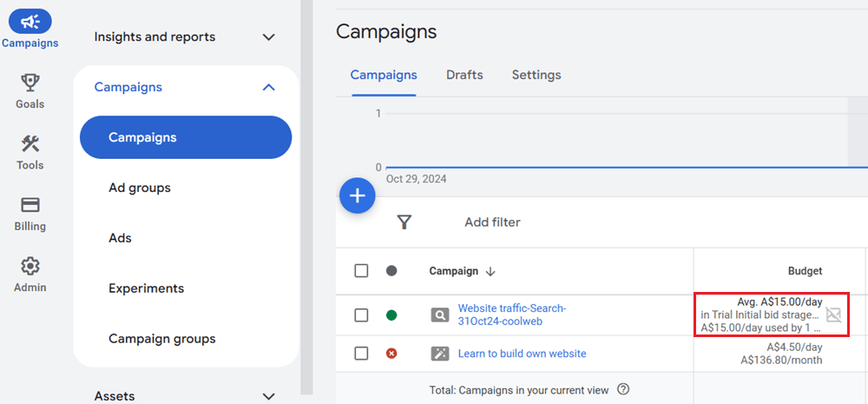The height and width of the screenshot is (404, 868).
Task: Click the budget chart icon in Budget cell
Action: 833,315
